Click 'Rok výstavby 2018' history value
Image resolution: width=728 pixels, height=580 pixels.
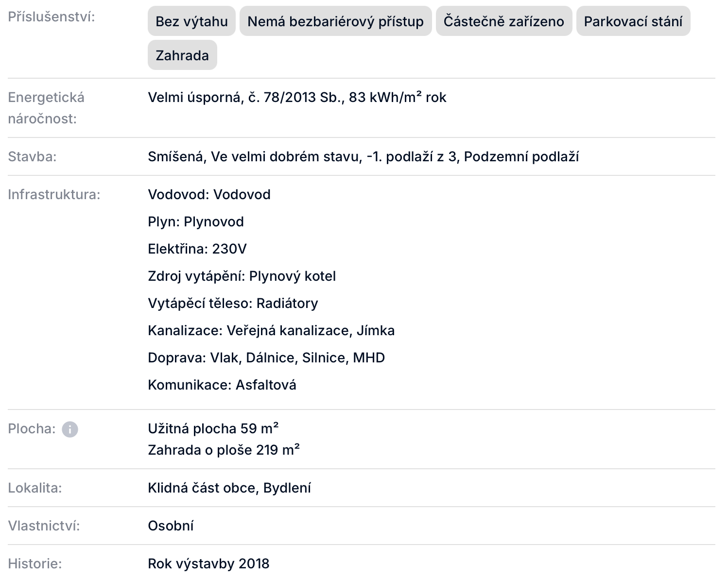[x=208, y=564]
